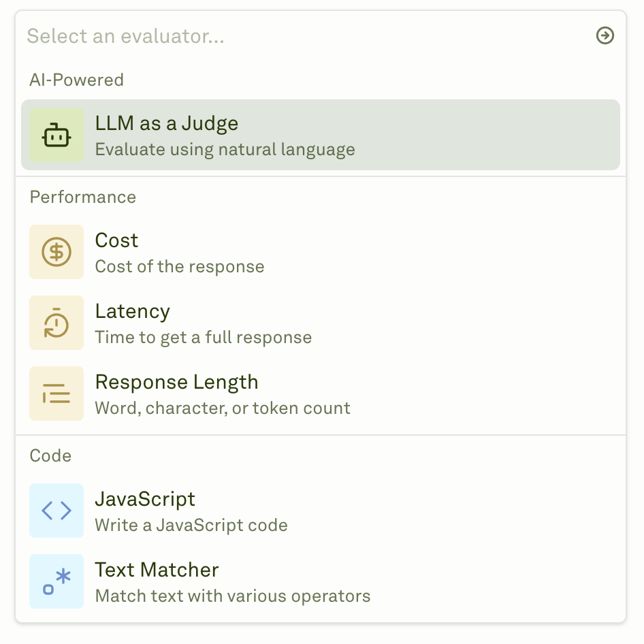Screen dimensions: 644x644
Task: Choose the 'Cost' evaluator option
Action: pyautogui.click(x=321, y=252)
